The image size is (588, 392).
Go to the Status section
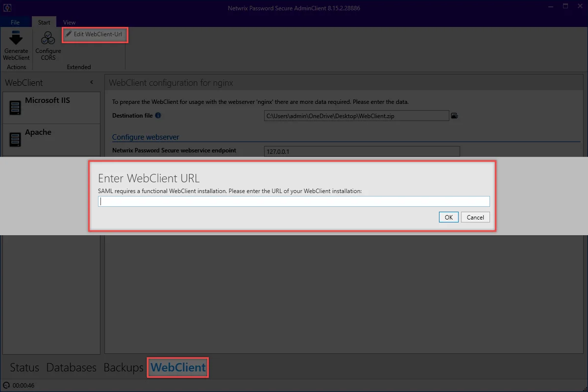click(24, 367)
